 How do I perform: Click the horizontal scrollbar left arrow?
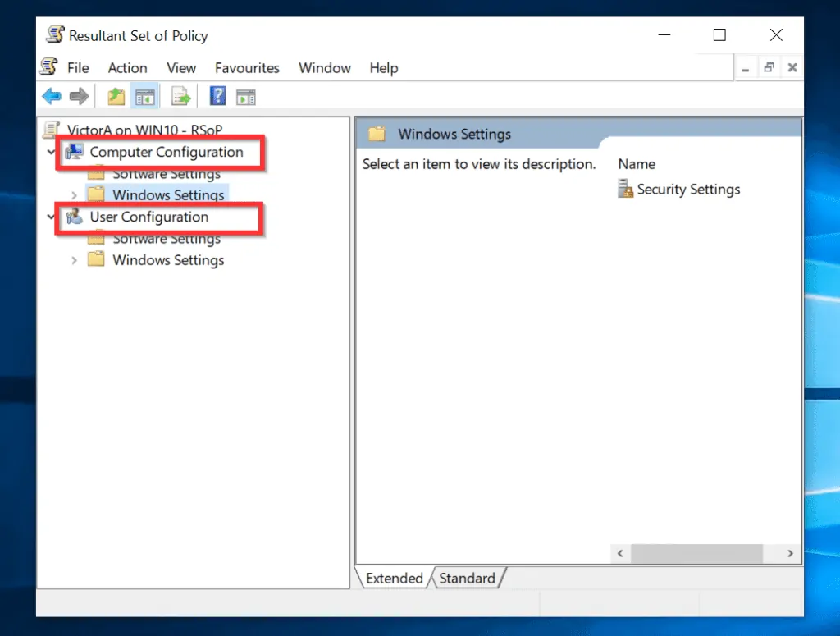(620, 553)
